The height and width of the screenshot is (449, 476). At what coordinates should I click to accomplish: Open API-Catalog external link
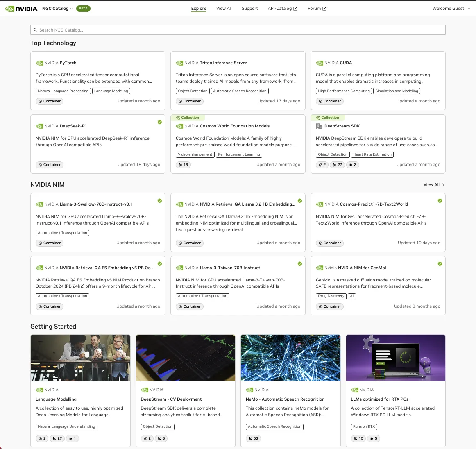(x=282, y=9)
